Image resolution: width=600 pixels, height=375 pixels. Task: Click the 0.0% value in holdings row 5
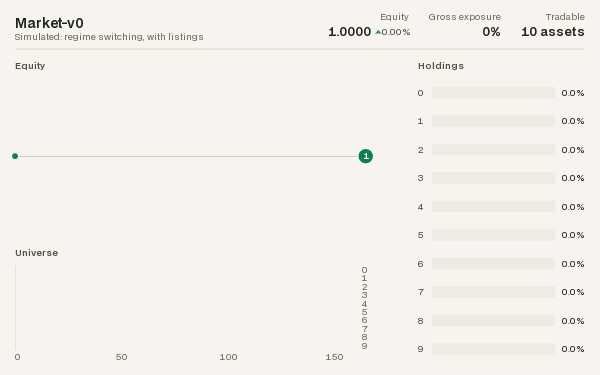(x=573, y=235)
